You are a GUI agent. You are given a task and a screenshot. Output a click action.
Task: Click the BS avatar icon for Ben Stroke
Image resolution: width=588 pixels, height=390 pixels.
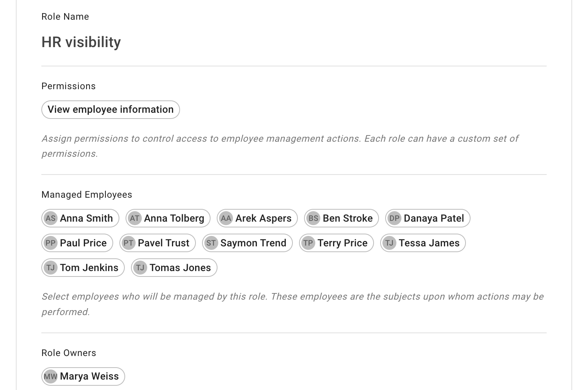point(313,218)
